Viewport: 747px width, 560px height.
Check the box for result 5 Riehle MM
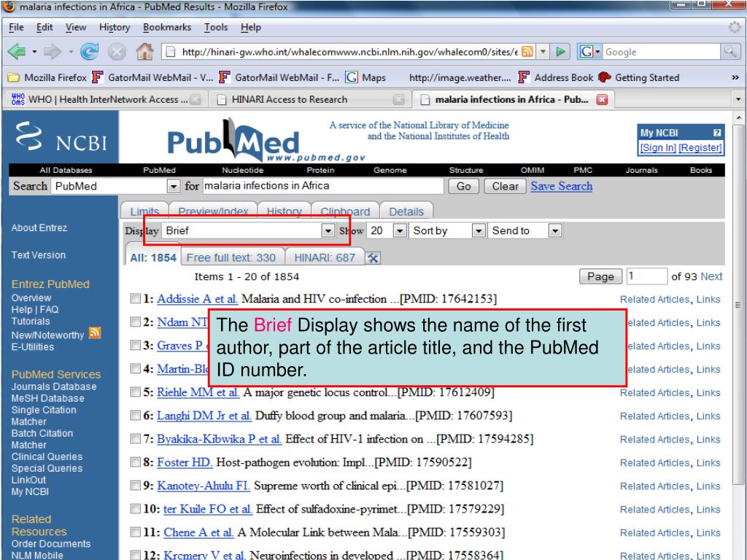click(x=136, y=392)
